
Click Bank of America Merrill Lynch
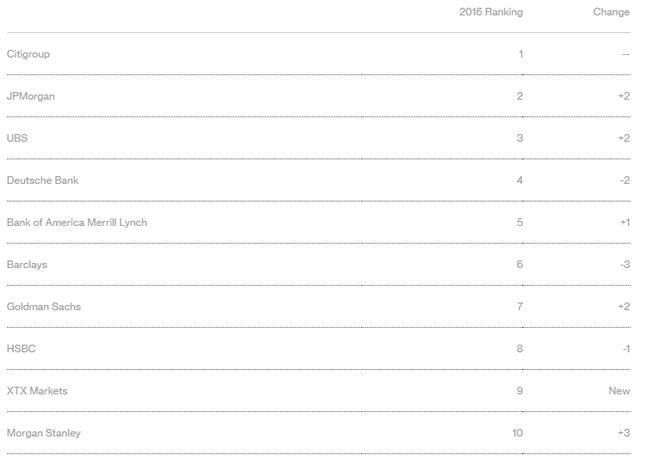tap(77, 222)
